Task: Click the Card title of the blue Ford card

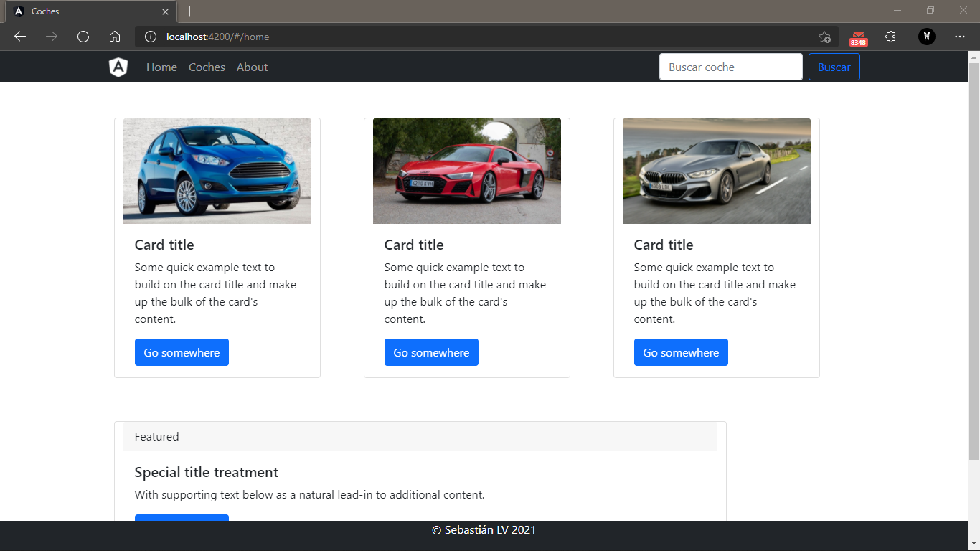Action: (164, 245)
